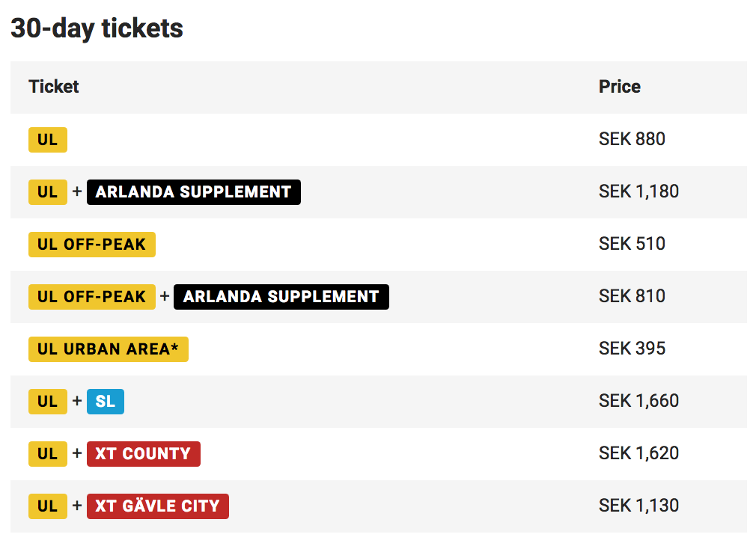The height and width of the screenshot is (552, 756).
Task: Click the SEK 1,180 price
Action: (638, 191)
